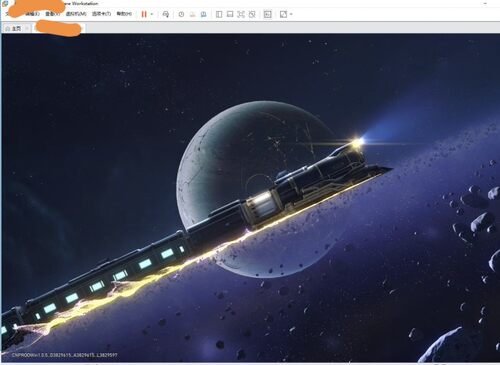Toggle the console view
Image resolution: width=500 pixels, height=365 pixels.
point(268,14)
